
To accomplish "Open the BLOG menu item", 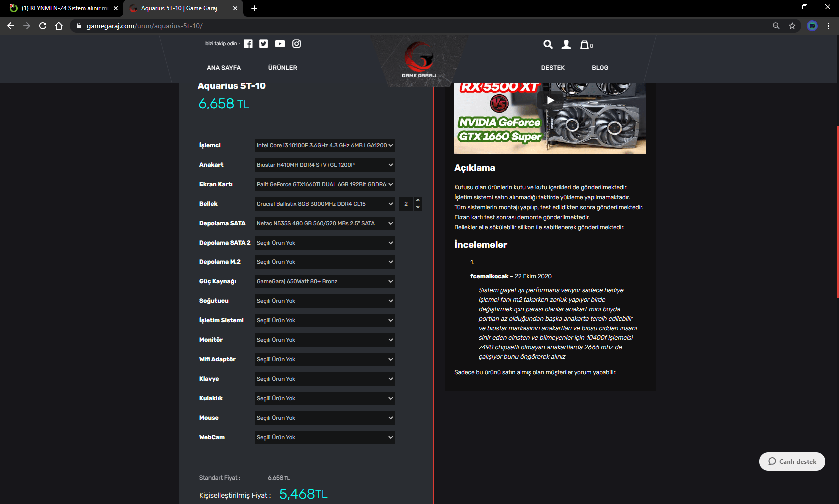I will coord(600,68).
